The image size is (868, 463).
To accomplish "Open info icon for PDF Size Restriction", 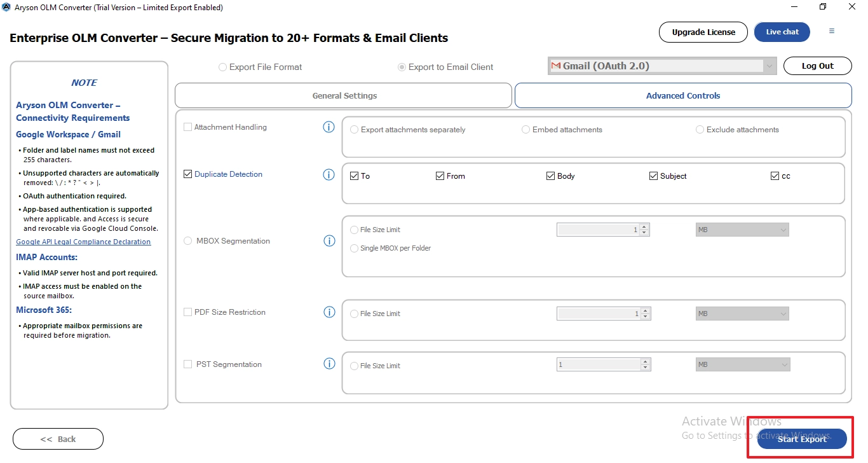I will coord(329,312).
